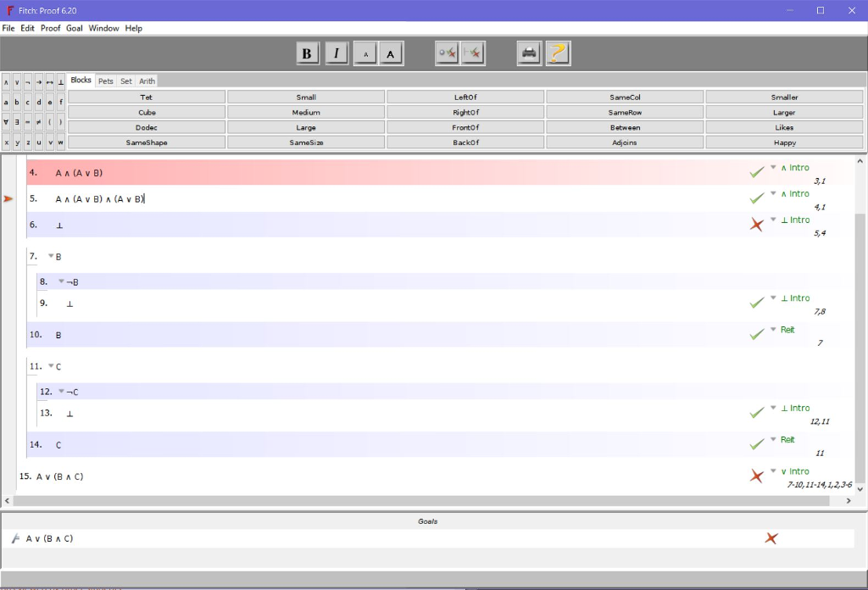Open help via the yellow question mark
The width and height of the screenshot is (868, 590).
pos(558,53)
